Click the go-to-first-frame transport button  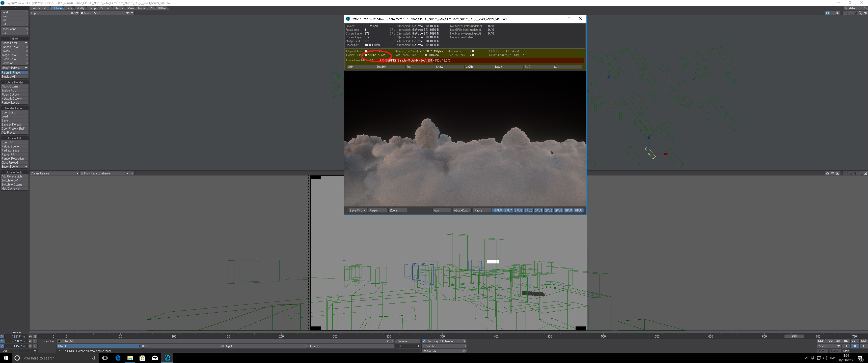tap(821, 341)
